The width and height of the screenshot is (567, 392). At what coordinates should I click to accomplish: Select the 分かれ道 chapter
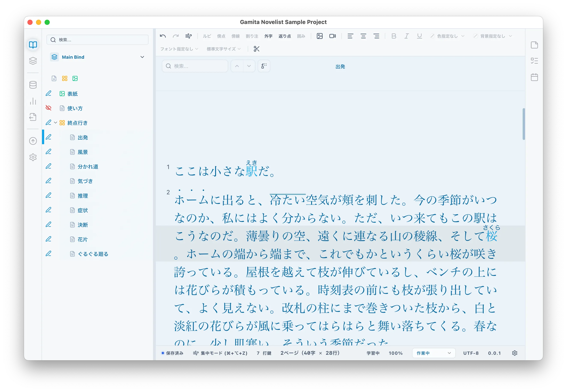coord(88,166)
